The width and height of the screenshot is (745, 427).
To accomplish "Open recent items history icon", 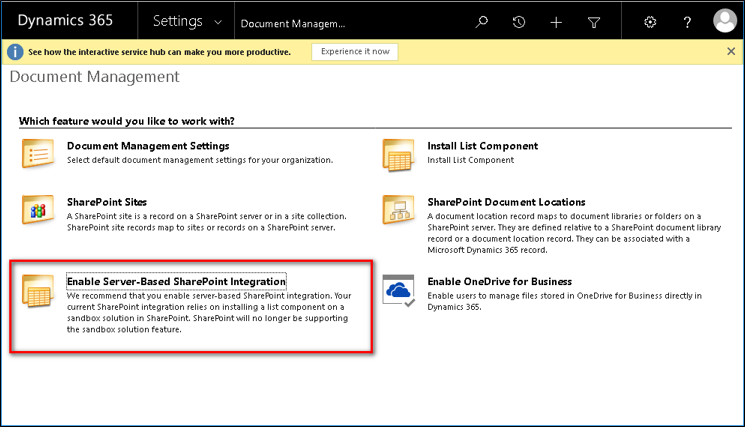I will point(519,22).
